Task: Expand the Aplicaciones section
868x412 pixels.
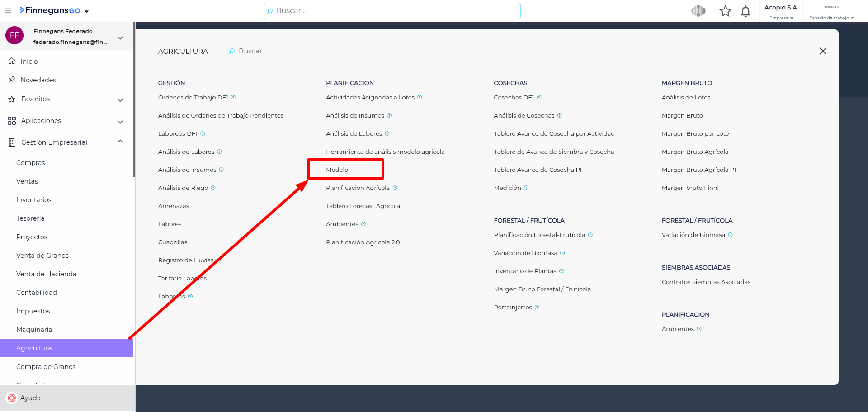Action: 120,121
